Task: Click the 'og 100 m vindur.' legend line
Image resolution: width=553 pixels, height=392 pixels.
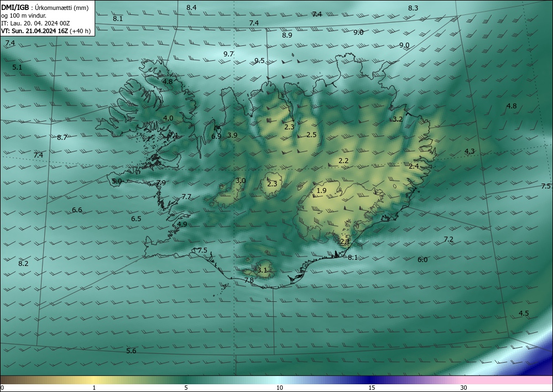Action: (24, 15)
